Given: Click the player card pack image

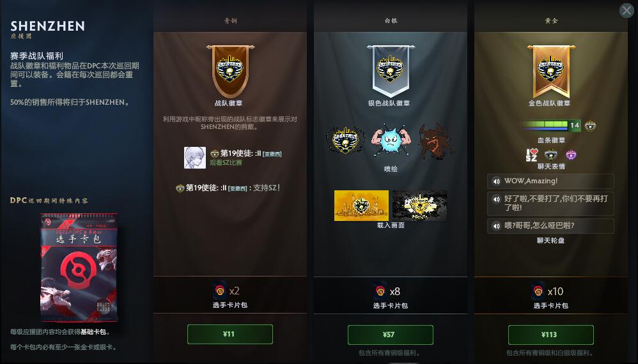Looking at the screenshot, I should (79, 267).
